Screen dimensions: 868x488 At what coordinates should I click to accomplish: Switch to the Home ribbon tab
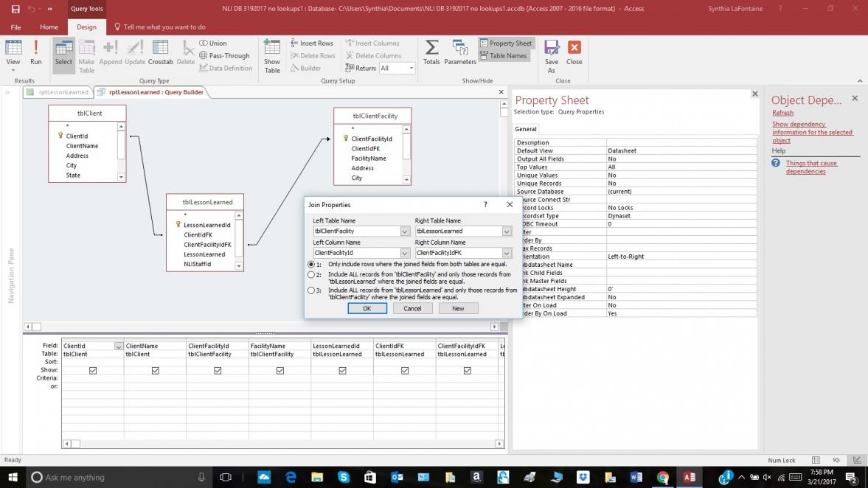tap(49, 27)
